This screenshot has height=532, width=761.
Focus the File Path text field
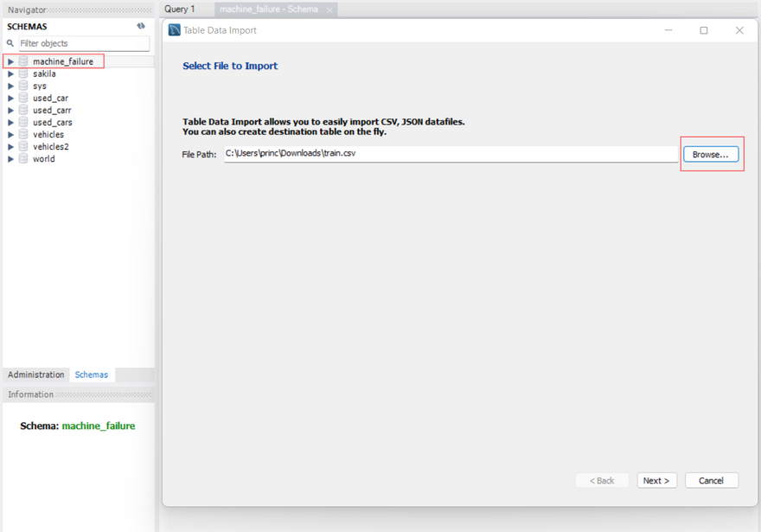450,154
